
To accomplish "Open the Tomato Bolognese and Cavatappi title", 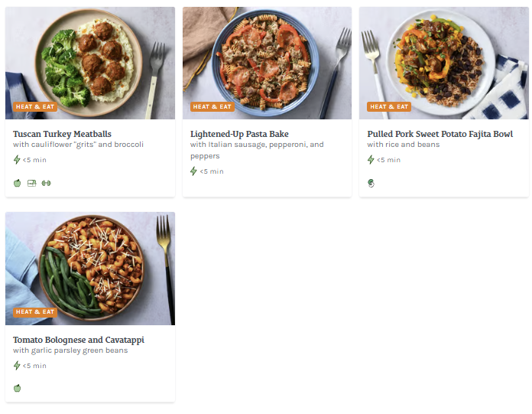I will point(79,340).
